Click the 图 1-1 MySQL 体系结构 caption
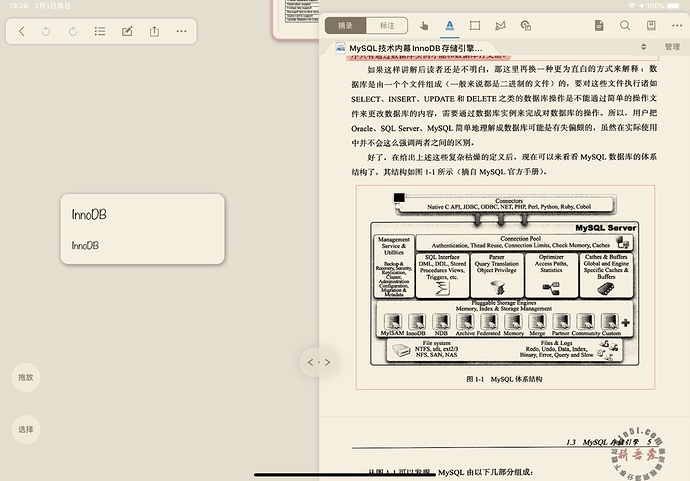The width and height of the screenshot is (690, 481). 504,379
